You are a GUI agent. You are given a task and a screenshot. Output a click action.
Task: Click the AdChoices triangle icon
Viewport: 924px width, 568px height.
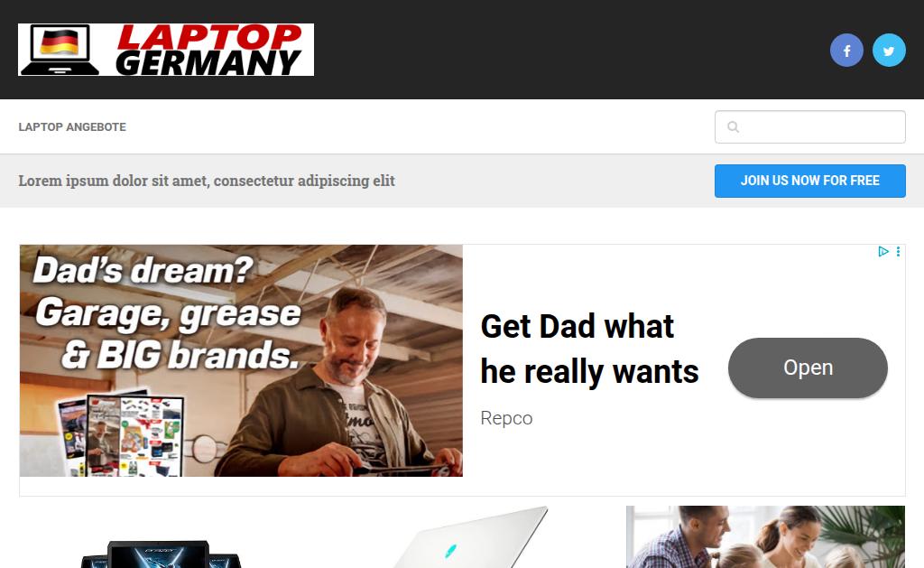pos(882,252)
